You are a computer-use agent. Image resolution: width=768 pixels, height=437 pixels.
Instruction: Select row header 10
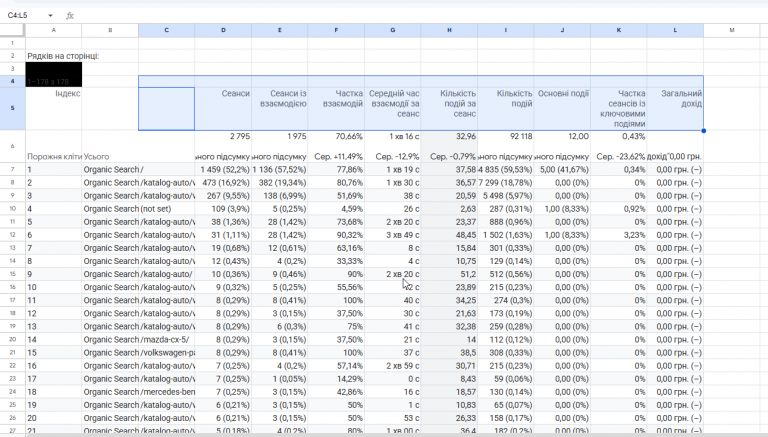(12, 209)
